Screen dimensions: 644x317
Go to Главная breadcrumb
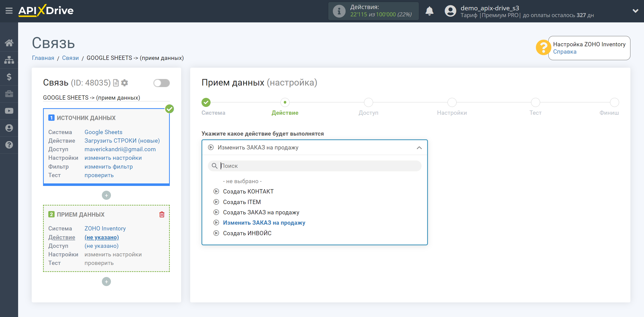pyautogui.click(x=43, y=58)
